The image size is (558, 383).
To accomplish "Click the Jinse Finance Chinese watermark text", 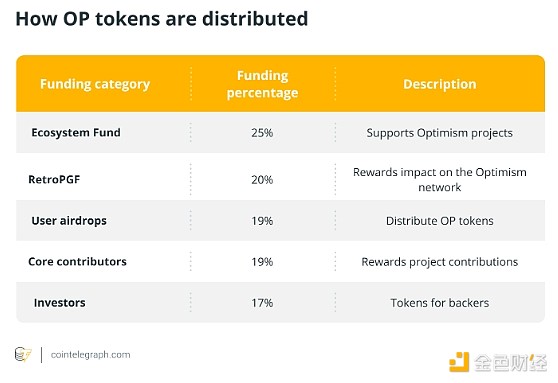I will [x=510, y=363].
